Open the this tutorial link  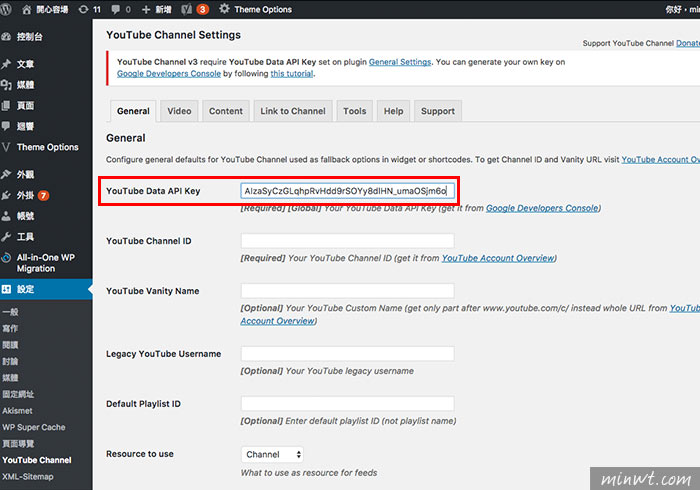(292, 74)
